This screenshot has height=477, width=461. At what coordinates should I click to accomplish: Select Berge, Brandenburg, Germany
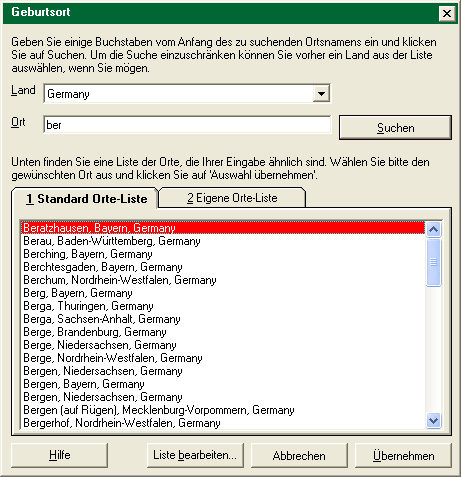pyautogui.click(x=223, y=332)
